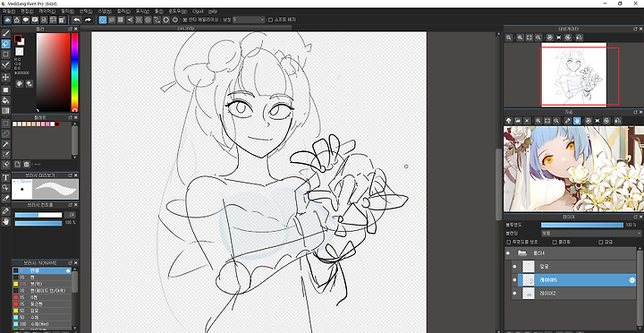This screenshot has height=333, width=644.
Task: Toggle the anti-aliasing checkbox
Action: [184, 20]
